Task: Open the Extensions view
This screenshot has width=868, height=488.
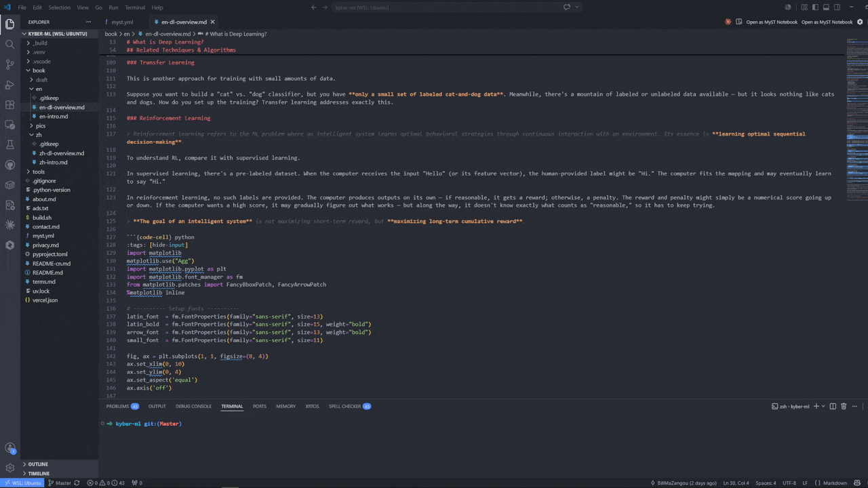Action: pyautogui.click(x=9, y=105)
